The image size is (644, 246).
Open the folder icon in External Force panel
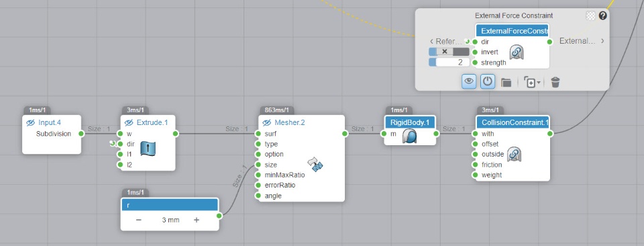point(506,82)
